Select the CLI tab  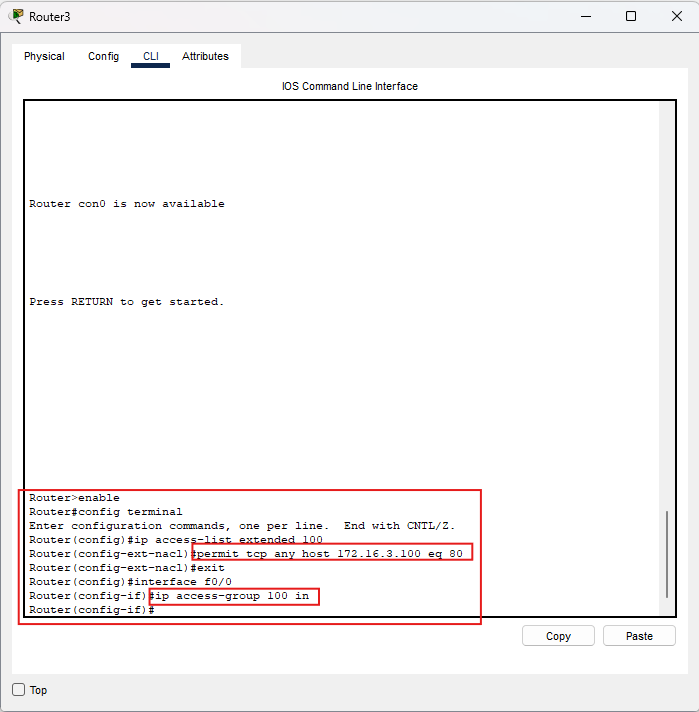151,57
